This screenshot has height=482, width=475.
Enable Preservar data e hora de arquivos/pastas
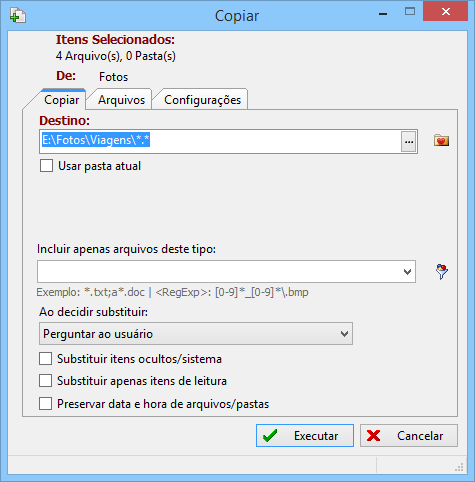tap(45, 404)
